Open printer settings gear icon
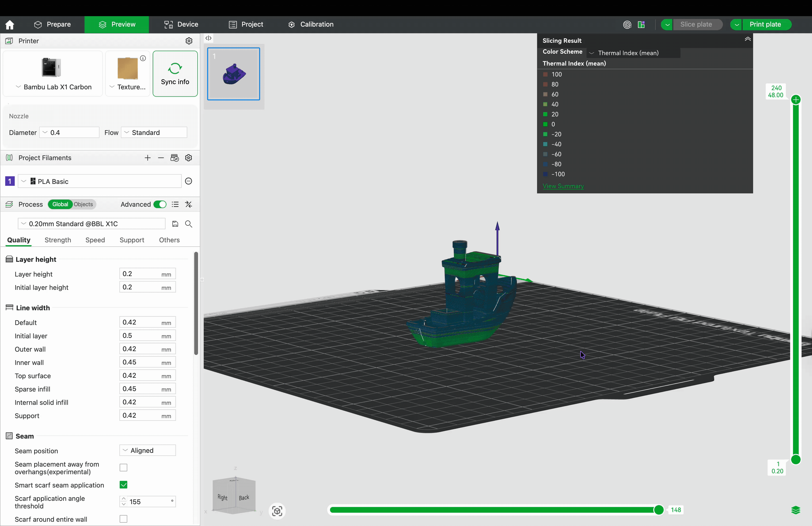 [189, 41]
